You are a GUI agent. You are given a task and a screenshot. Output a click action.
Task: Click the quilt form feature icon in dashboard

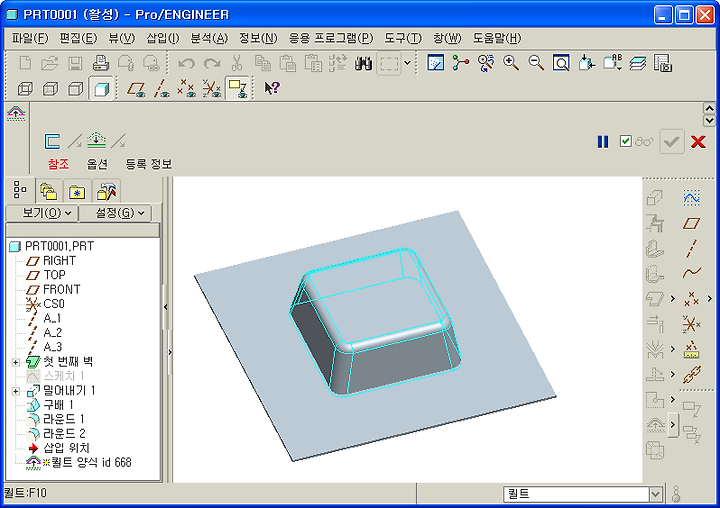[16, 113]
